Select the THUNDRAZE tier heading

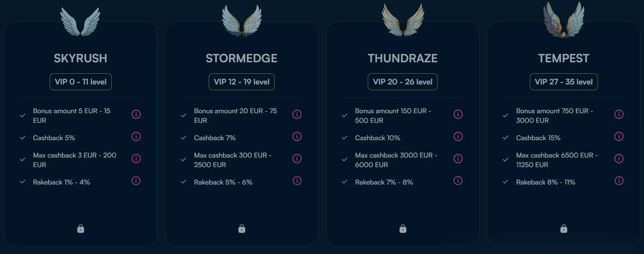coord(403,58)
